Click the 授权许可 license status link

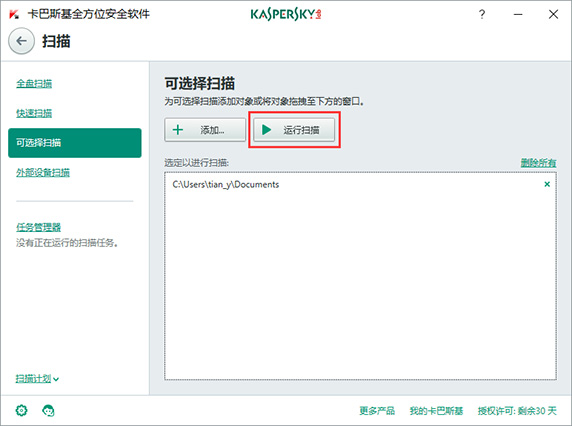(x=517, y=411)
